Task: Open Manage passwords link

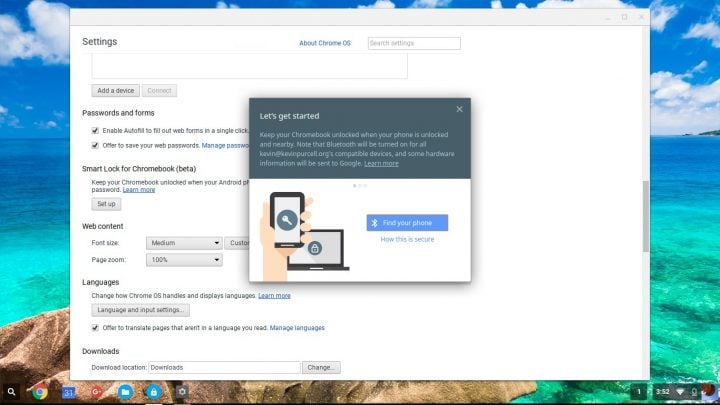Action: point(225,145)
